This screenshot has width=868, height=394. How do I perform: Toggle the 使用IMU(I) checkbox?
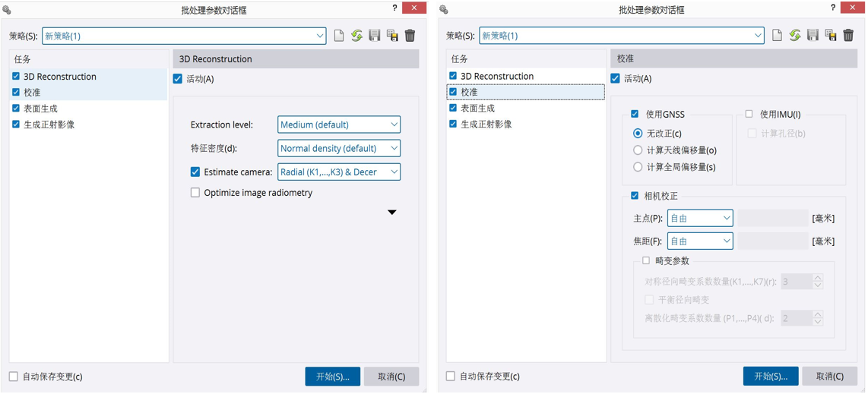tap(749, 114)
